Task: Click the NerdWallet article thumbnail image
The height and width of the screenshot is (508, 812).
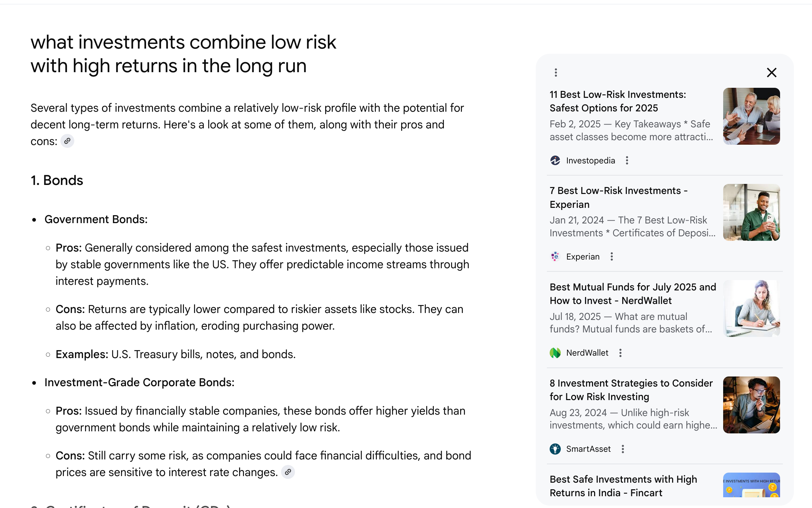Action: click(751, 308)
